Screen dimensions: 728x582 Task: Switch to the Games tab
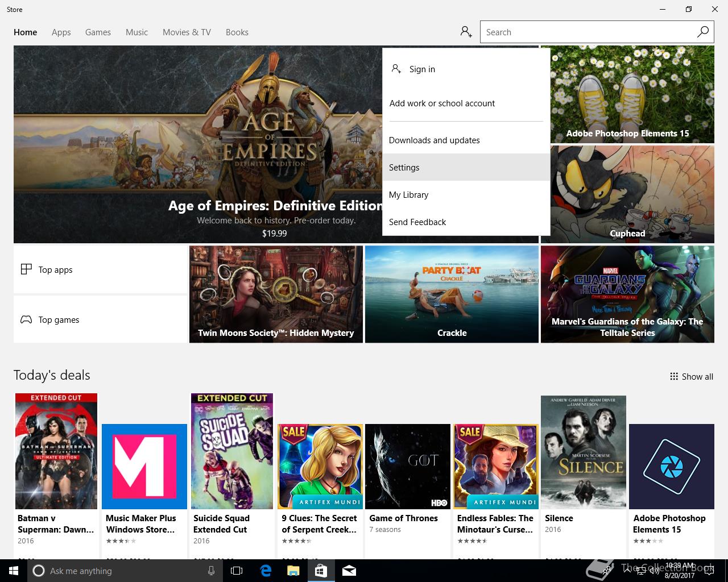point(98,32)
